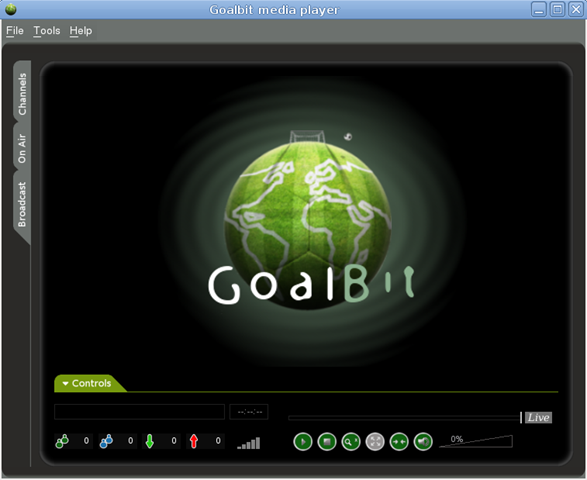587x480 pixels.
Task: Click the inward arrows compact-view button
Action: (399, 441)
